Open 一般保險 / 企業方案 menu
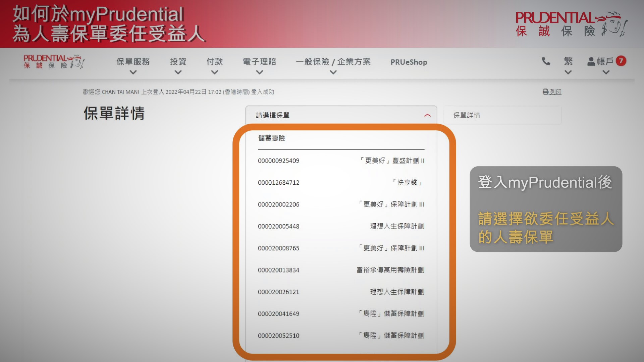The width and height of the screenshot is (644, 362). pyautogui.click(x=333, y=62)
